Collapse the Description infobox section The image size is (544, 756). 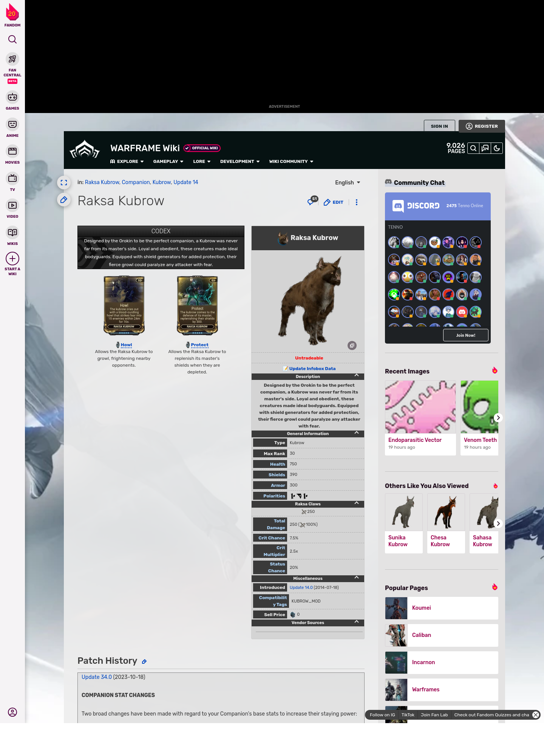tap(357, 375)
